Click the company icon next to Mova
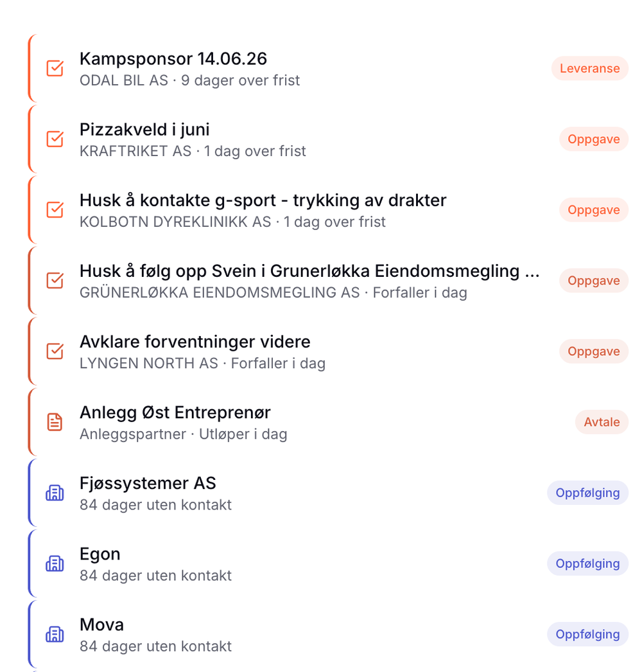The image size is (642, 672). (55, 634)
